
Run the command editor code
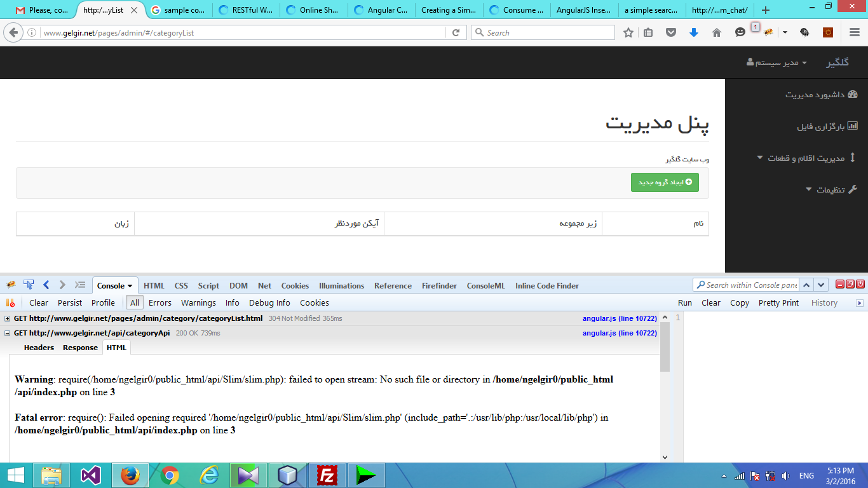[x=685, y=303]
